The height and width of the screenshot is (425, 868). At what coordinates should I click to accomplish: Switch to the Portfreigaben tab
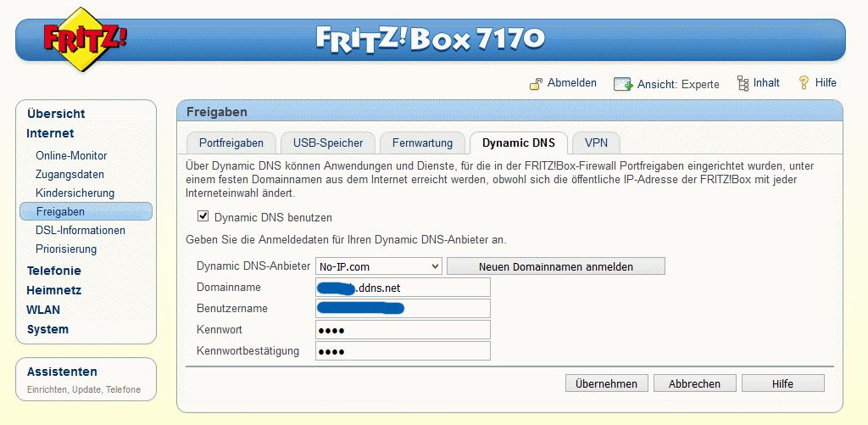coord(231,143)
